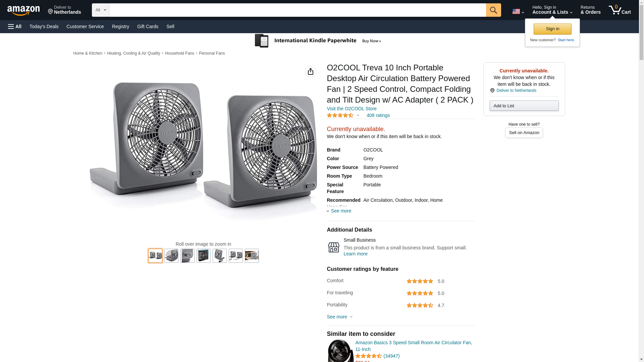Open Today's Deals in navigation bar
Screen dimensions: 644x362
coord(44,26)
